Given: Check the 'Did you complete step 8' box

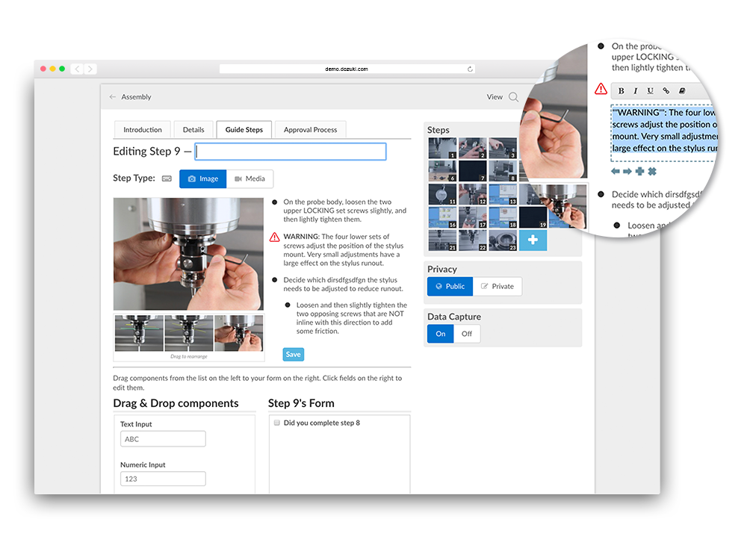Looking at the screenshot, I should [x=276, y=423].
